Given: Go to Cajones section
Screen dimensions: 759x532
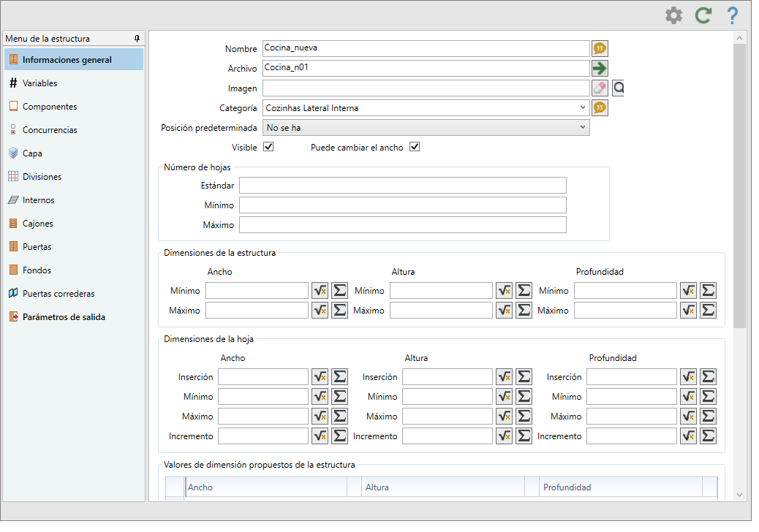Looking at the screenshot, I should (x=74, y=224).
